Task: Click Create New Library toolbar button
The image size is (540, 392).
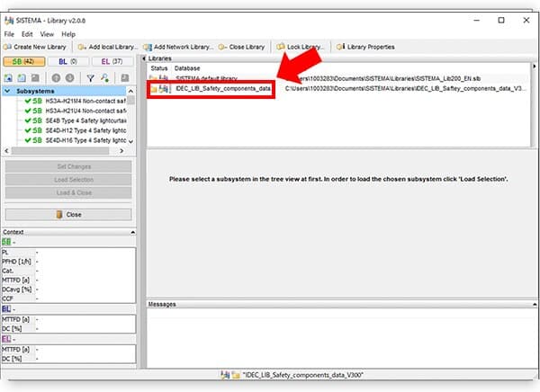Action: tap(35, 47)
